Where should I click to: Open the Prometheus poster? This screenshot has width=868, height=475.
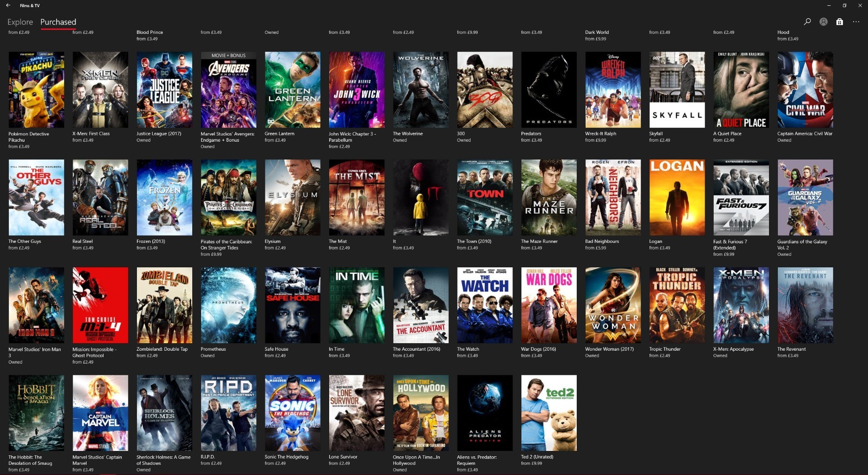[228, 305]
